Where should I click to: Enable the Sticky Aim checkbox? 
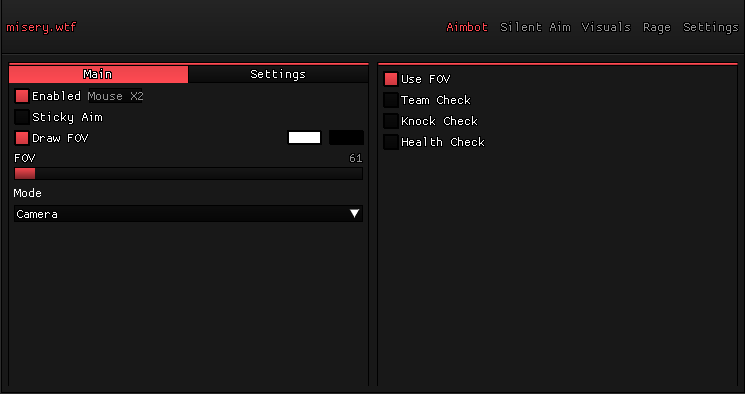click(22, 117)
